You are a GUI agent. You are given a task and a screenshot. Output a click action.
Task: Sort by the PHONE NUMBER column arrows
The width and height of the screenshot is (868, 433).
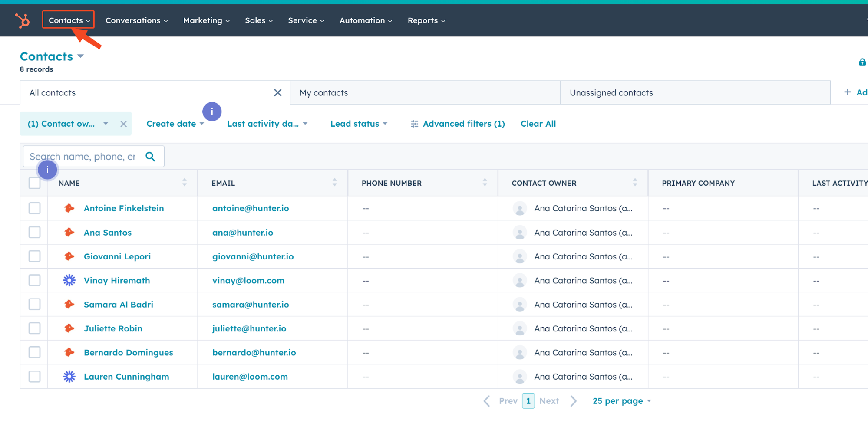tap(485, 183)
